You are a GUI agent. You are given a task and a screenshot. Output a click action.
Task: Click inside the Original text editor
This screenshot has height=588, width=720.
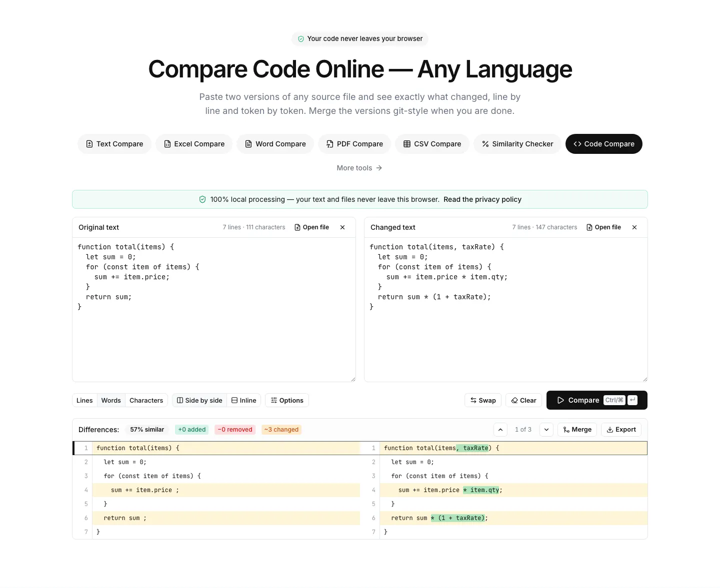214,310
